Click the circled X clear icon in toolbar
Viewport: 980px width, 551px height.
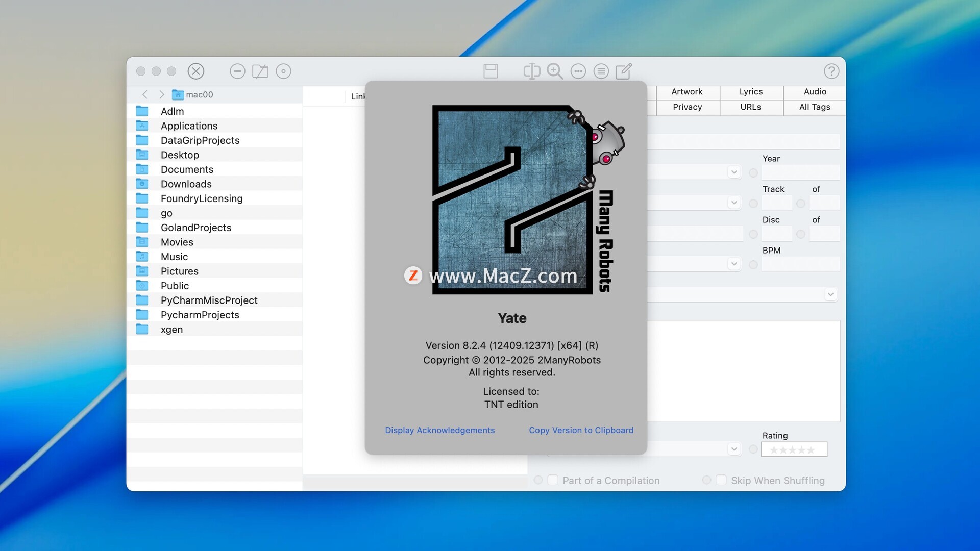click(x=196, y=71)
